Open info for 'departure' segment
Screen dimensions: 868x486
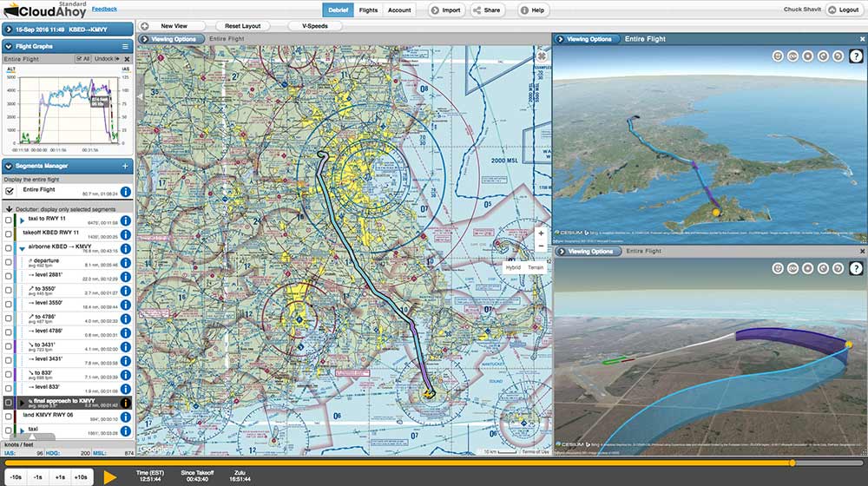click(126, 262)
